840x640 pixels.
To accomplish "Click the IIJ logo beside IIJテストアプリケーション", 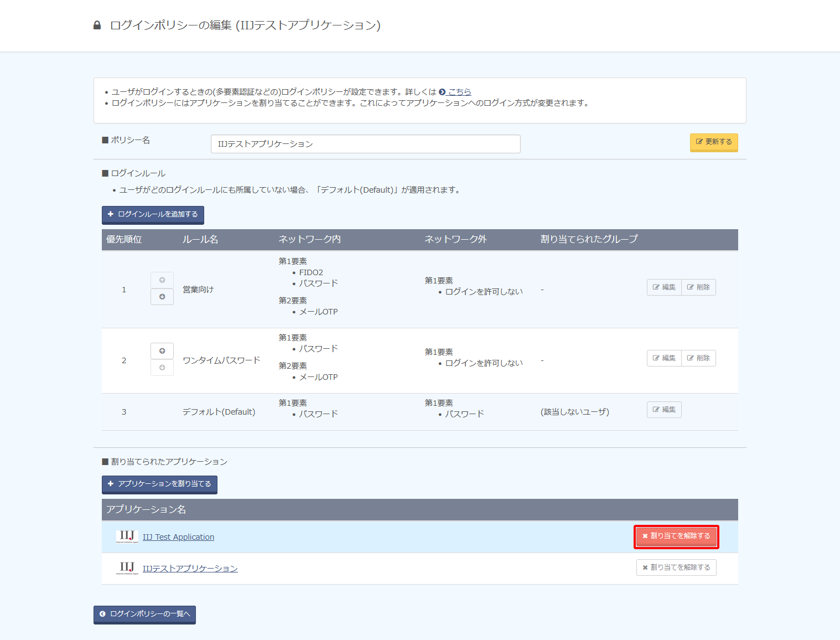I will click(x=127, y=568).
